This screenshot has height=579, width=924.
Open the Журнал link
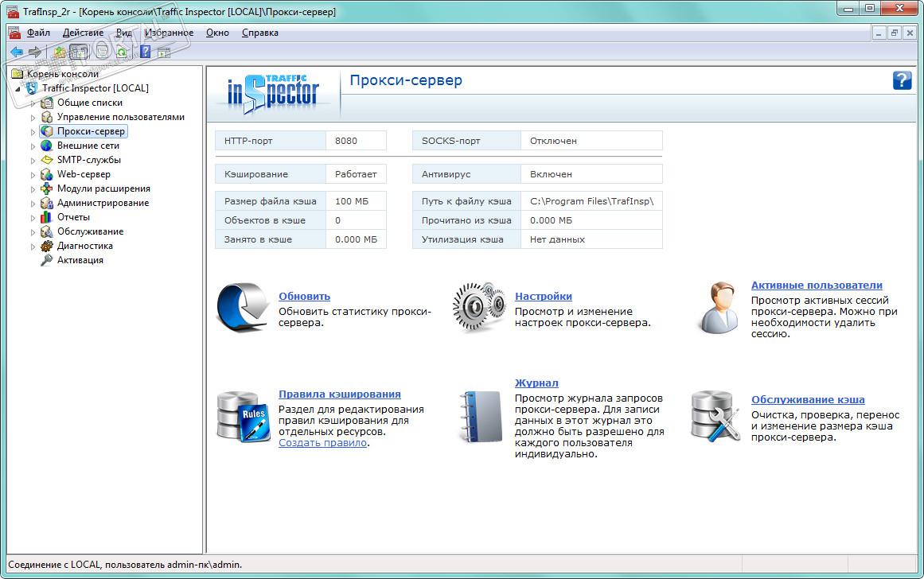pyautogui.click(x=536, y=383)
